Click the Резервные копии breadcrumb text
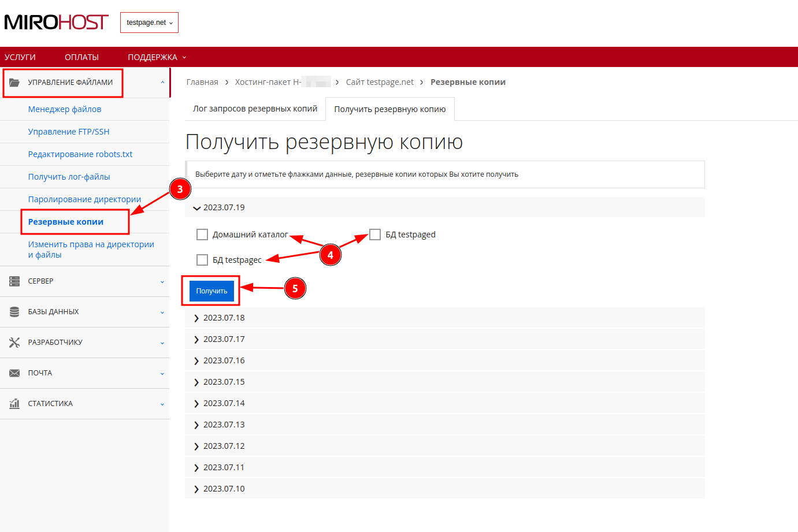 pos(468,82)
